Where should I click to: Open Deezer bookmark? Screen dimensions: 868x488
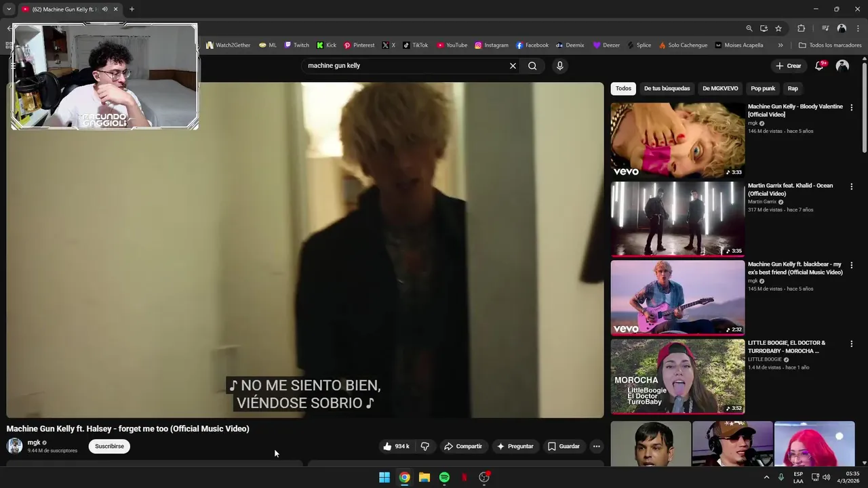(x=606, y=45)
